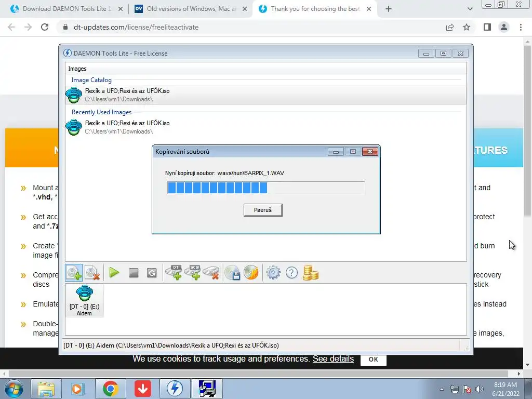Click the See details cookie link
This screenshot has width=532, height=399.
coord(333,359)
